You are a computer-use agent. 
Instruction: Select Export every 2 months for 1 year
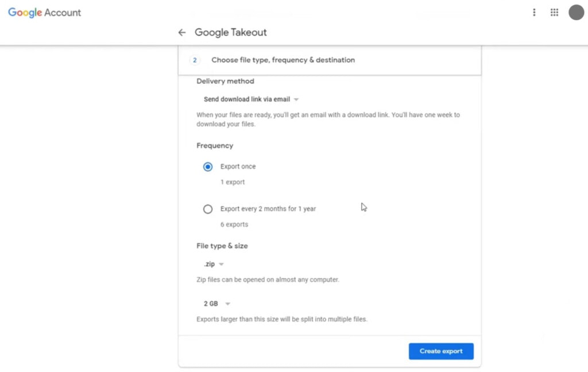(x=208, y=209)
